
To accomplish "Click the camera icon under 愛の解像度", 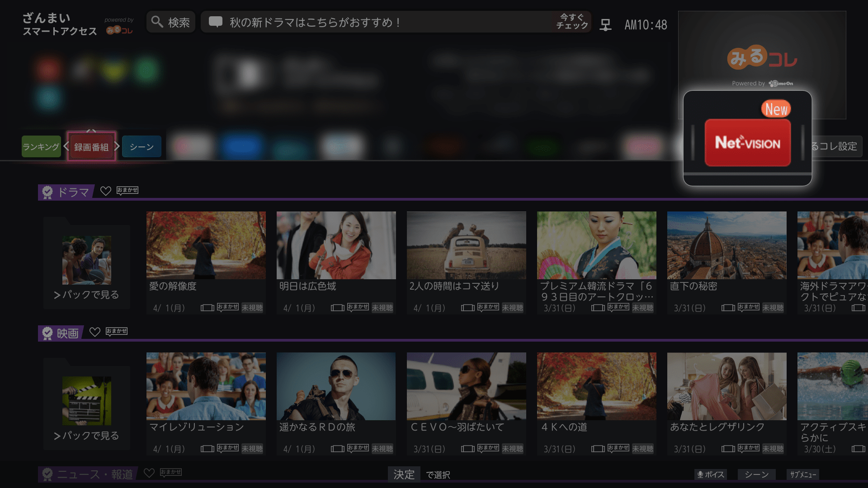I will 207,307.
